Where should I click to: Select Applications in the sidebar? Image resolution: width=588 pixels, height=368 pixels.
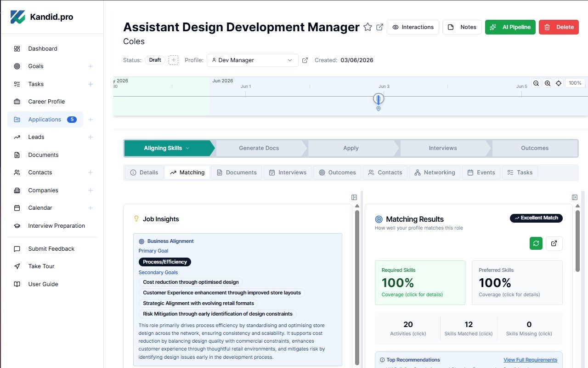click(x=45, y=120)
